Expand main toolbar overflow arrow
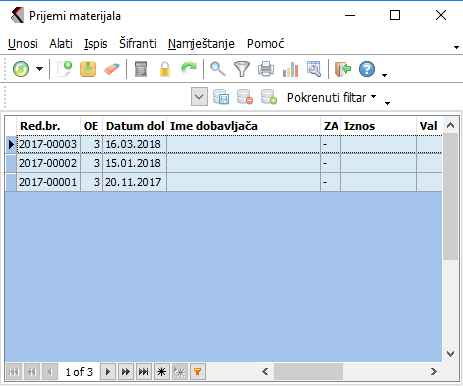The width and height of the screenshot is (463, 386). click(x=384, y=75)
